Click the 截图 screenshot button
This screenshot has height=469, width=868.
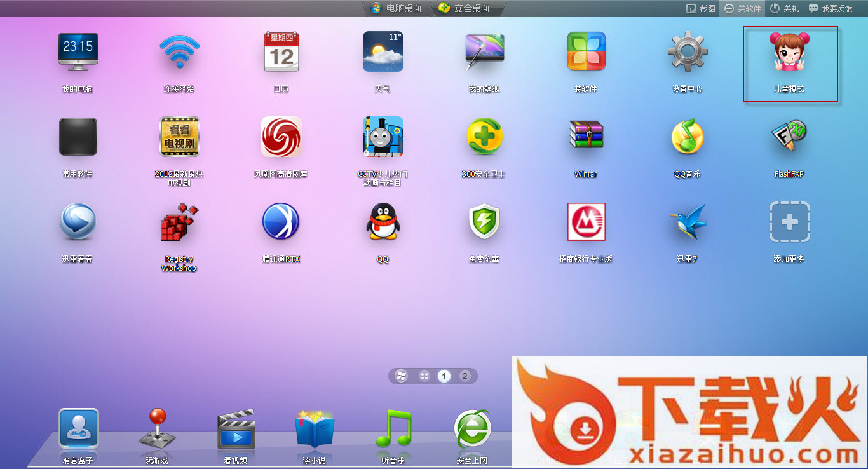pos(701,8)
